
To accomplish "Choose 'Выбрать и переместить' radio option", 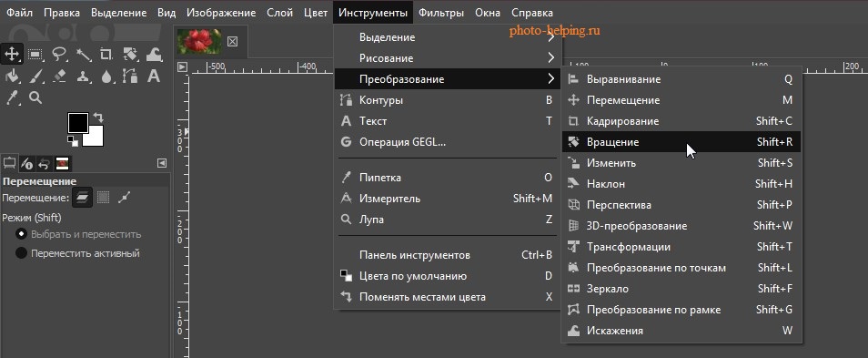I will [x=78, y=234].
